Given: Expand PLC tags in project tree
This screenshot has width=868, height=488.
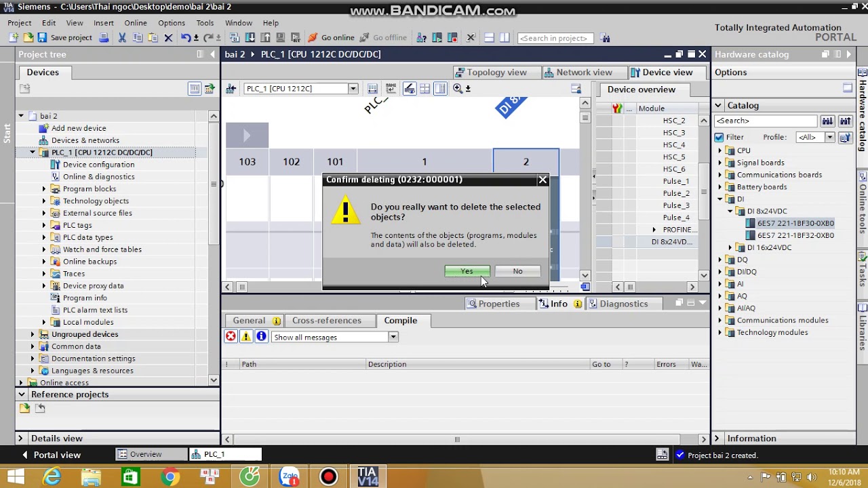Looking at the screenshot, I should [44, 225].
